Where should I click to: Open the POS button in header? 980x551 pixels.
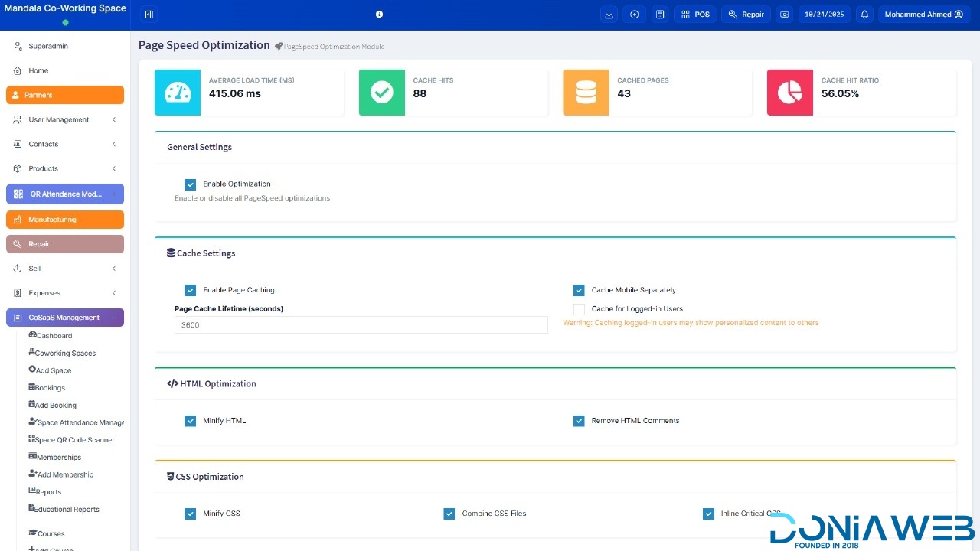pyautogui.click(x=695, y=15)
